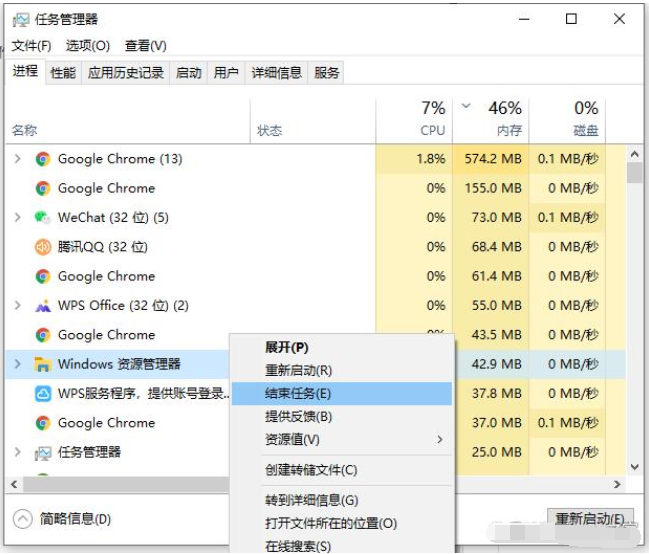Select 打开文件所在的位置(O) menu entry
The image size is (649, 554).
point(330,523)
